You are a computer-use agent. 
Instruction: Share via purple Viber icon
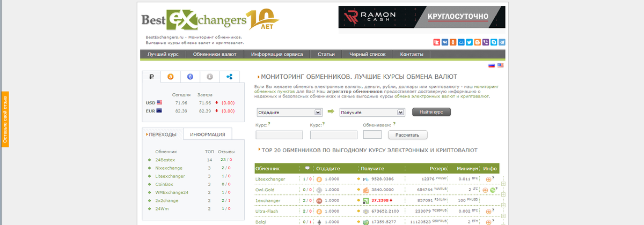point(486,42)
